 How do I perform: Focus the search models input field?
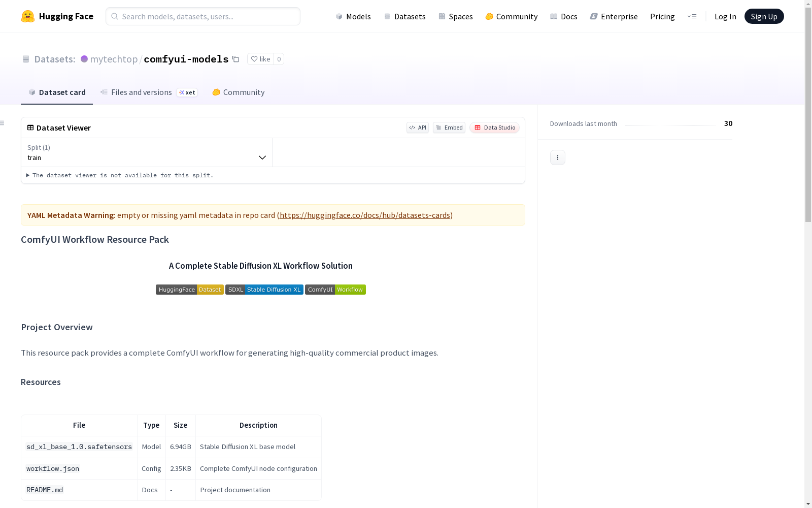tap(203, 16)
